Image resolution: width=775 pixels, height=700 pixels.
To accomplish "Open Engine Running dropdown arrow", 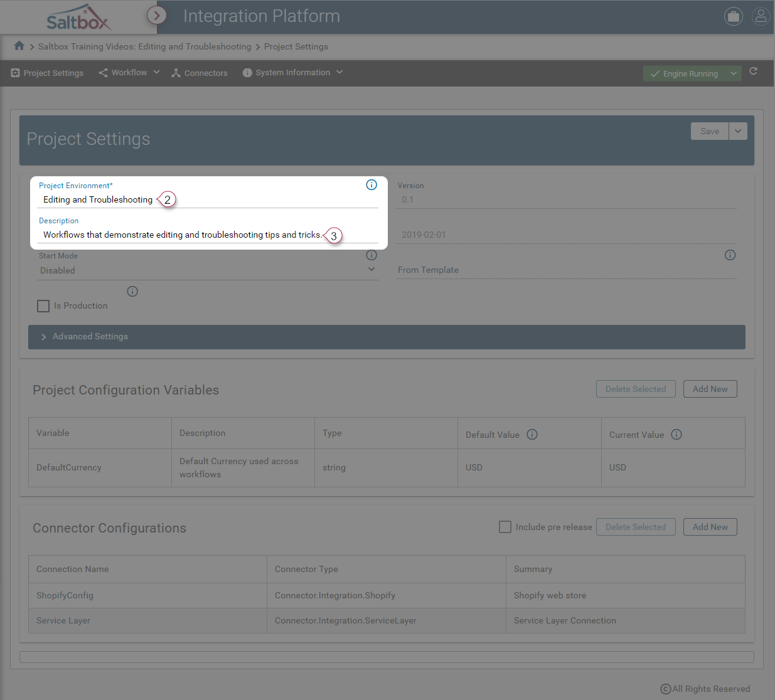I will 733,73.
